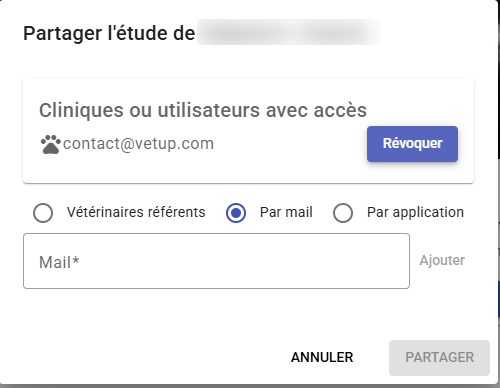
Task: Click the dark backdrop below the dialog
Action: click(x=250, y=386)
